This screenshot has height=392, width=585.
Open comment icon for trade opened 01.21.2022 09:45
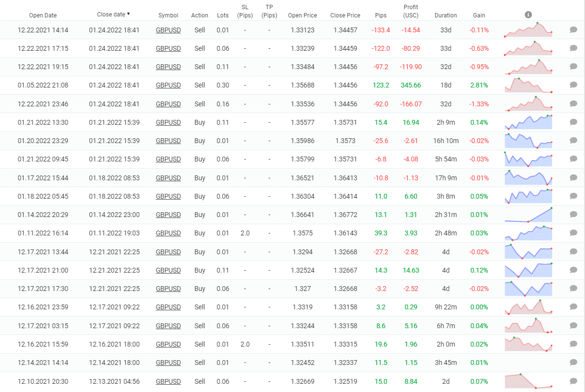pyautogui.click(x=573, y=159)
